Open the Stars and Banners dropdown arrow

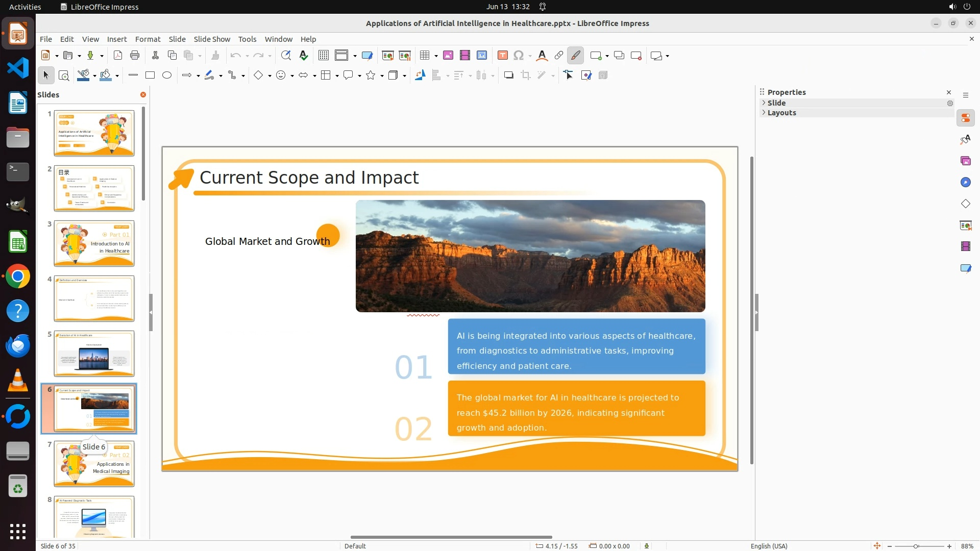[382, 76]
